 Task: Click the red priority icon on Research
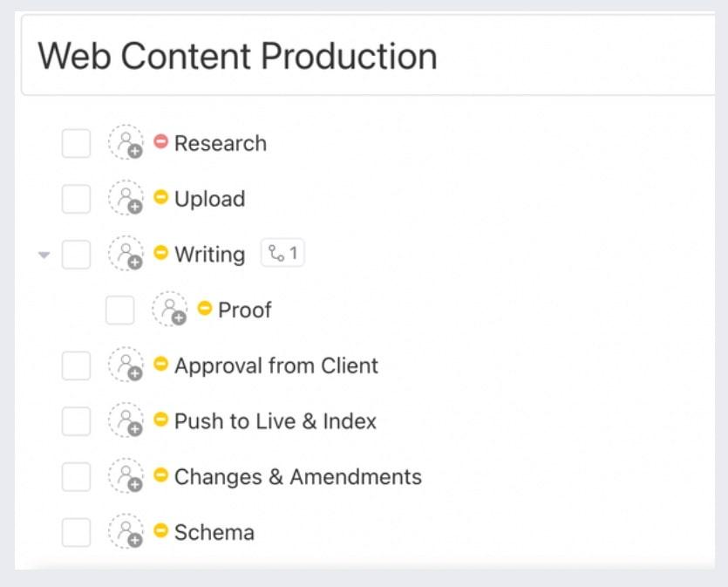(x=160, y=141)
